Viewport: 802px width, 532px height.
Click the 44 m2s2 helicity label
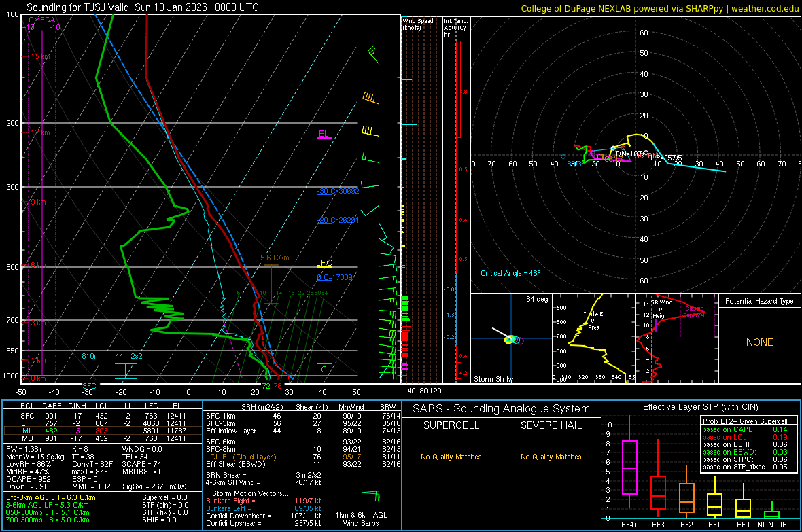(129, 356)
